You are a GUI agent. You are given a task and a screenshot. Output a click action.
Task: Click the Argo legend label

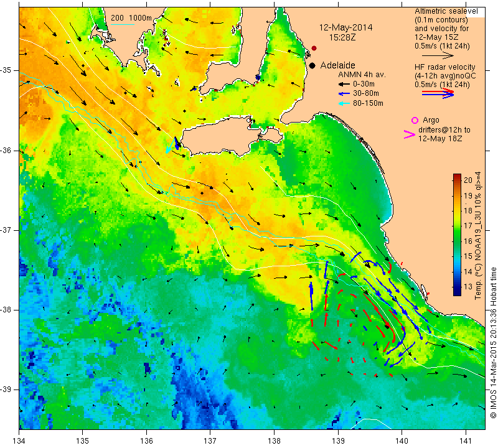click(x=431, y=120)
